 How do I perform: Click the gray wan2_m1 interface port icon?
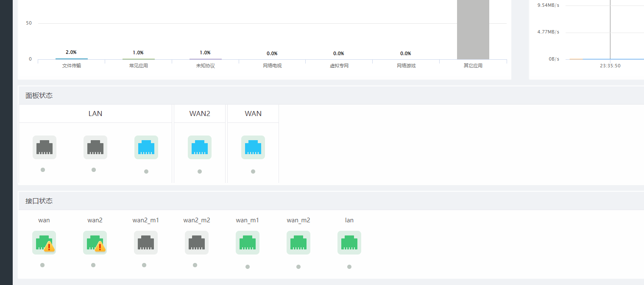146,243
